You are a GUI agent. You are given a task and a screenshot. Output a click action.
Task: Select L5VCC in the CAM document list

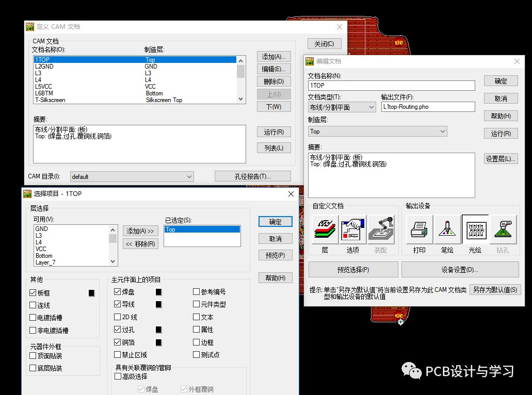(135, 87)
